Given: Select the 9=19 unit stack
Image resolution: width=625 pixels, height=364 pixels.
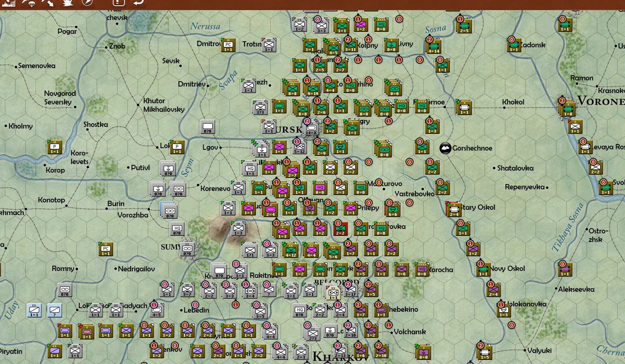Looking at the screenshot, I should pos(313,88).
